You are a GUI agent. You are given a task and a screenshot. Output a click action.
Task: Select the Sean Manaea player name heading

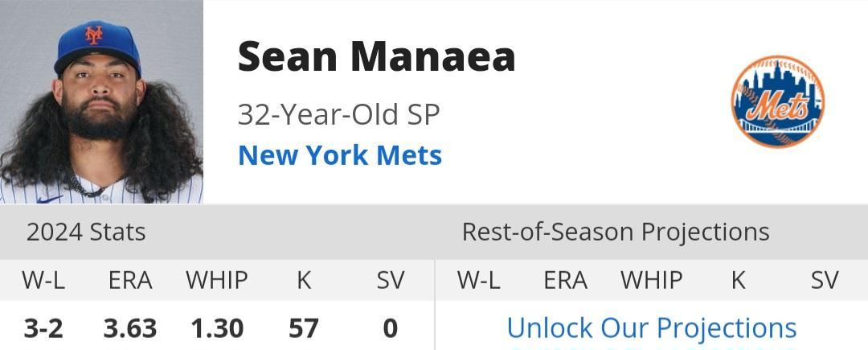coord(376,56)
